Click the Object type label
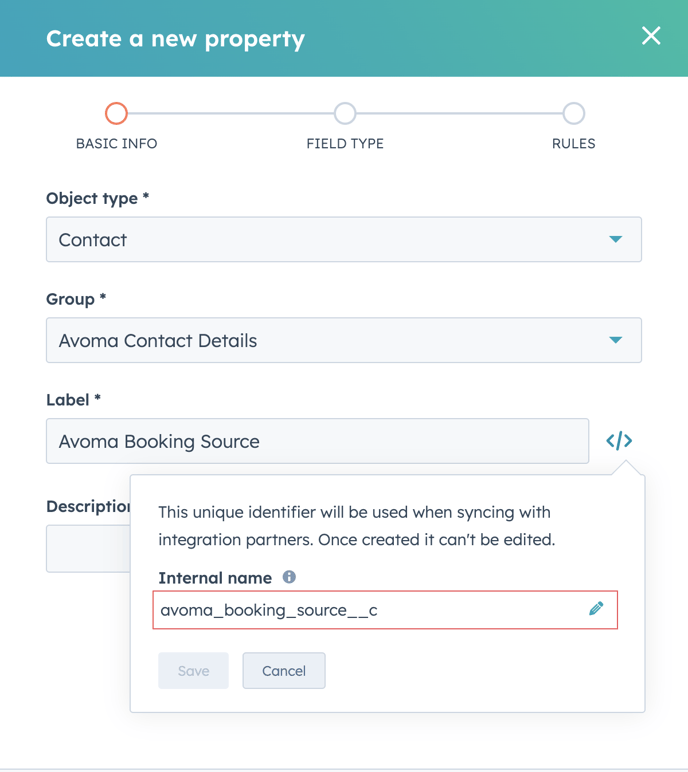 click(x=98, y=198)
